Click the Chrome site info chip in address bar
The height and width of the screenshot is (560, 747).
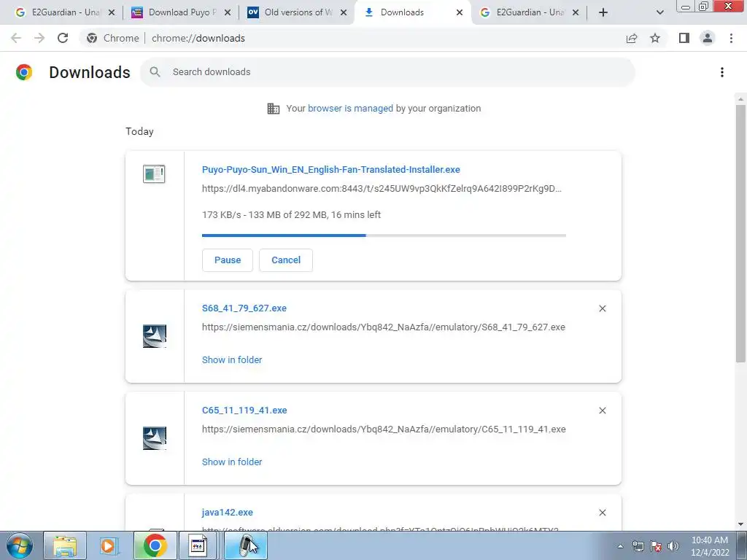pos(112,38)
